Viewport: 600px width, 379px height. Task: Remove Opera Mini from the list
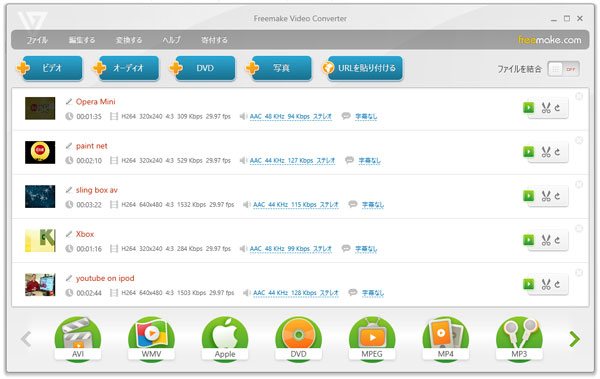[x=579, y=96]
